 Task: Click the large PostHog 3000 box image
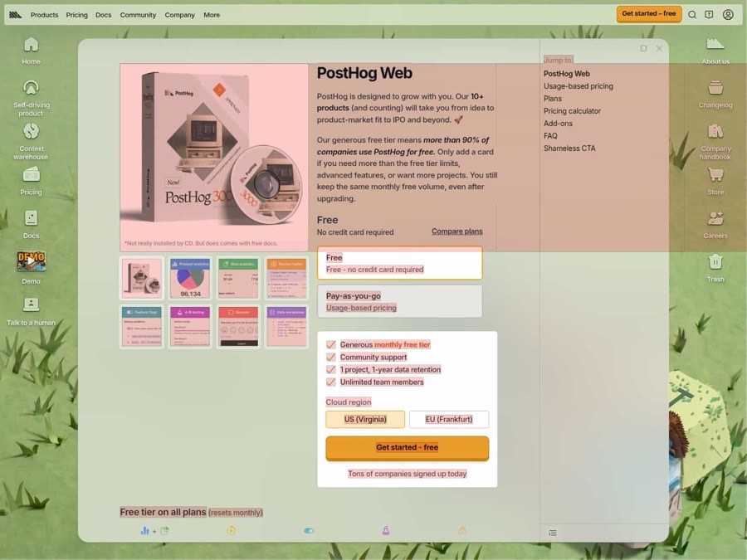tap(214, 157)
